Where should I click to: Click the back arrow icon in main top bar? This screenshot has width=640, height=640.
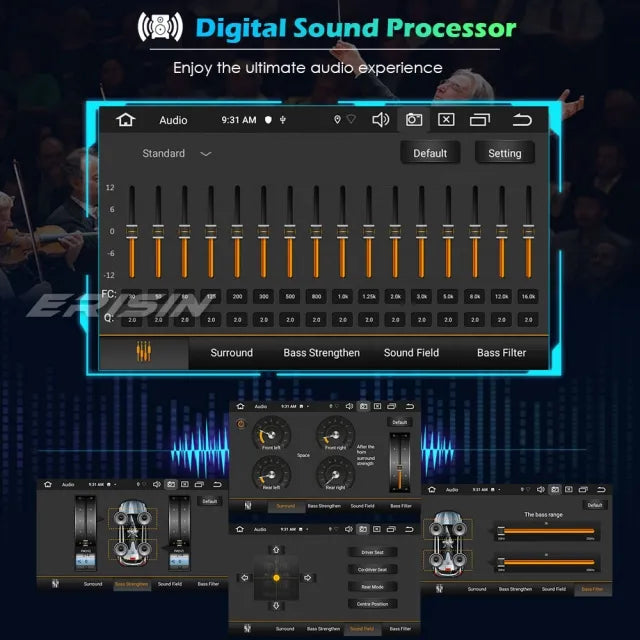pyautogui.click(x=522, y=120)
